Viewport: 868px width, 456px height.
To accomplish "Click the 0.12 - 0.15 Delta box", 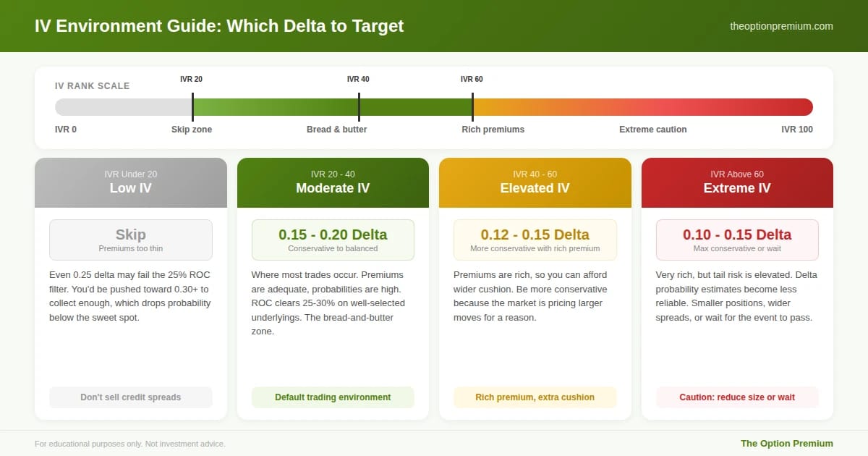I will click(x=535, y=240).
